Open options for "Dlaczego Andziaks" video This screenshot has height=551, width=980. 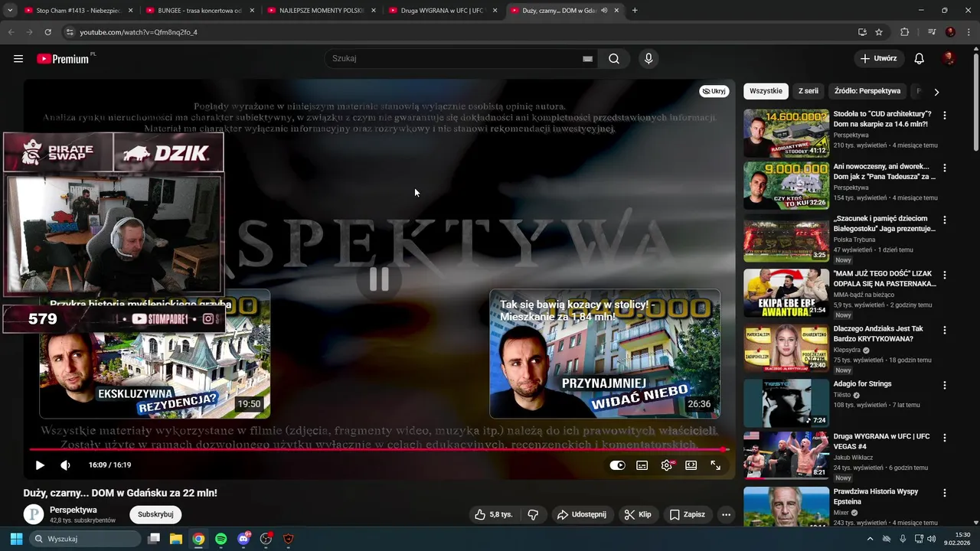(x=944, y=330)
